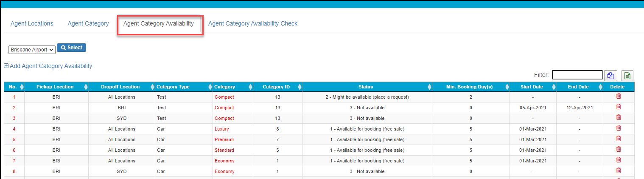Sort table by Pickup Location column

pos(55,87)
